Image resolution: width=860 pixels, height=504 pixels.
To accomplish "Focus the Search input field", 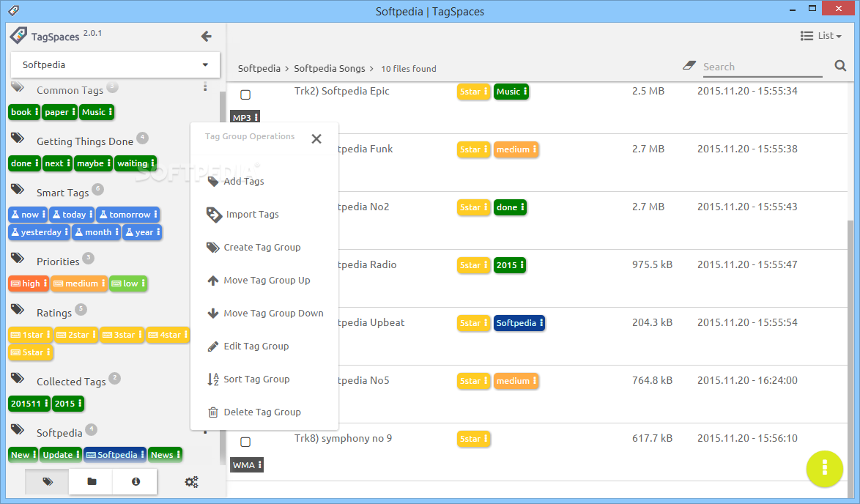I will click(763, 67).
